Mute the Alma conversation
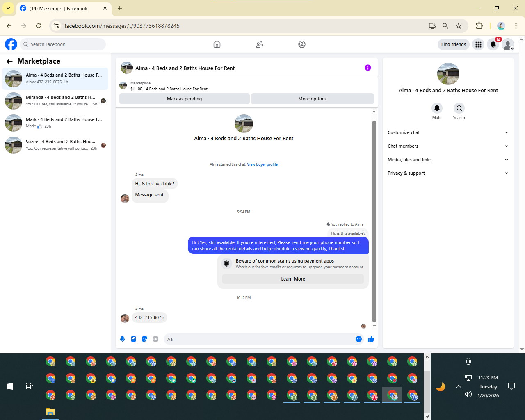 437,108
